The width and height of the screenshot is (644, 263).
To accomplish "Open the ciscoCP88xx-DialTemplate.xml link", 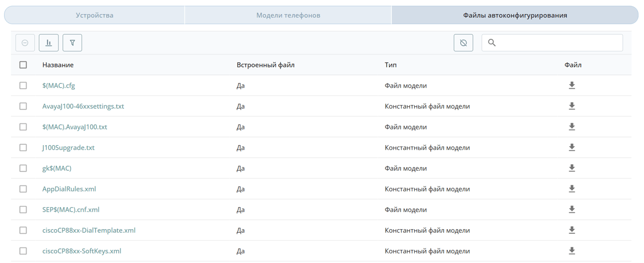I will coord(89,230).
